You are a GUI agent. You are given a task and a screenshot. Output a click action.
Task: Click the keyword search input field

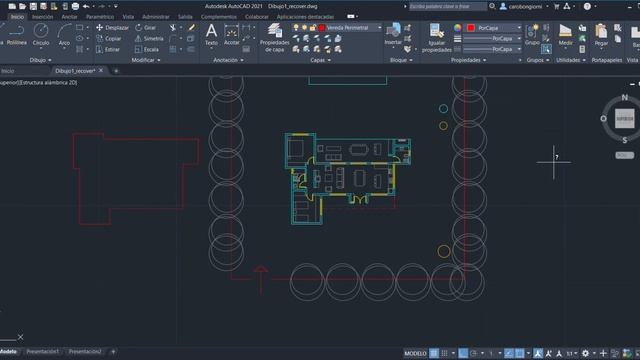pyautogui.click(x=448, y=6)
